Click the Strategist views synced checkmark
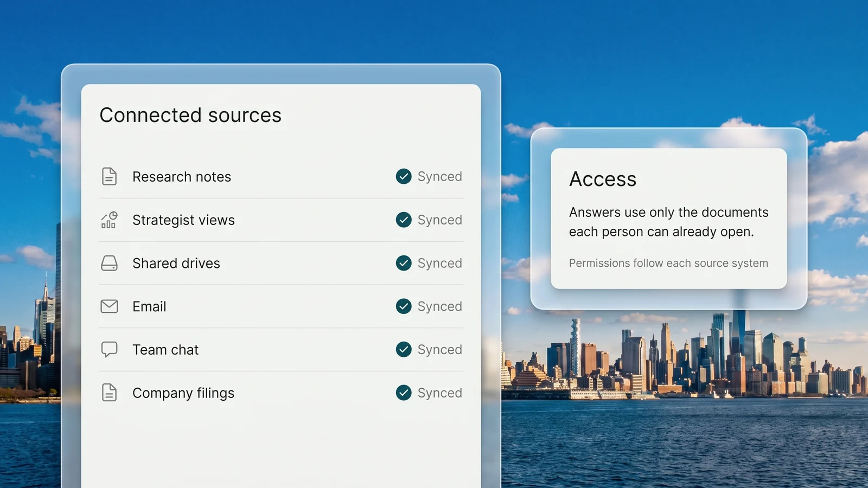This screenshot has height=488, width=868. [x=404, y=220]
